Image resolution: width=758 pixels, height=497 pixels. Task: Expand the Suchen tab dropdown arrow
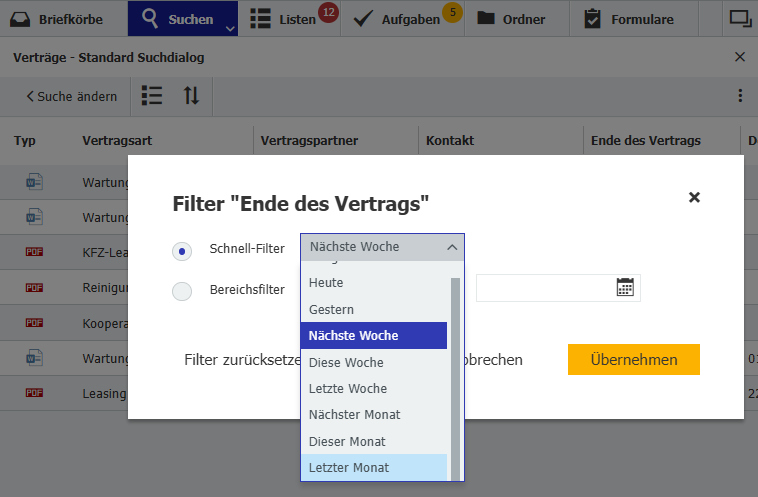tap(231, 28)
